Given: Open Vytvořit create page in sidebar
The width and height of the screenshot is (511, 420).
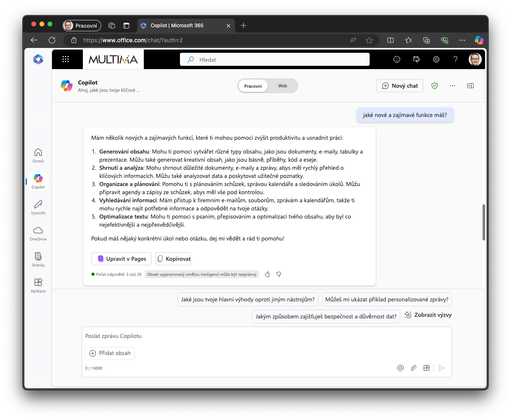Looking at the screenshot, I should point(38,207).
